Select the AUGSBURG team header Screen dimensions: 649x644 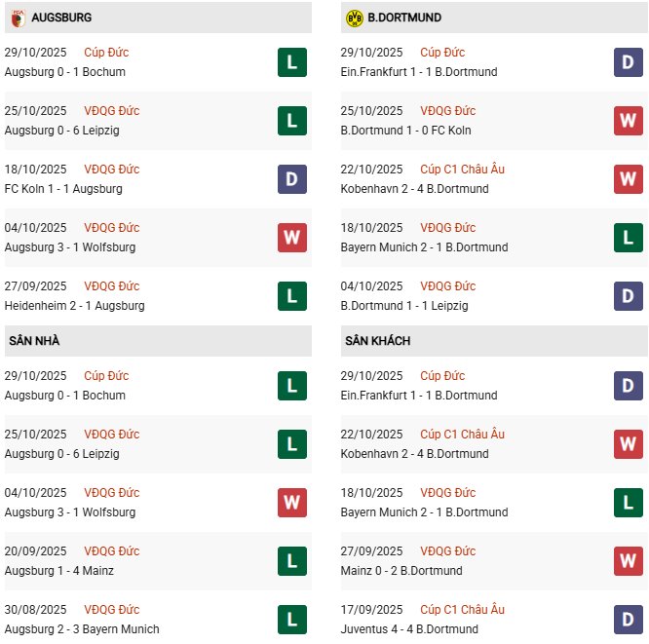[61, 18]
